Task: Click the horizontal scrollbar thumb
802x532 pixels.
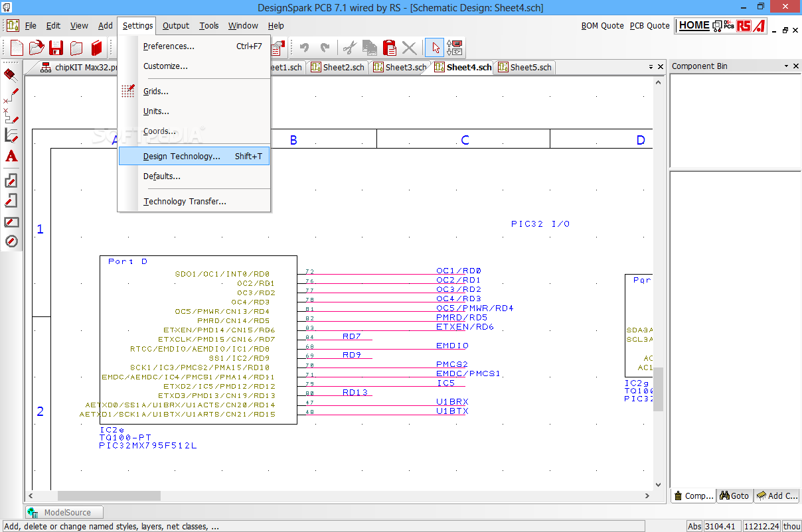Action: coord(109,496)
